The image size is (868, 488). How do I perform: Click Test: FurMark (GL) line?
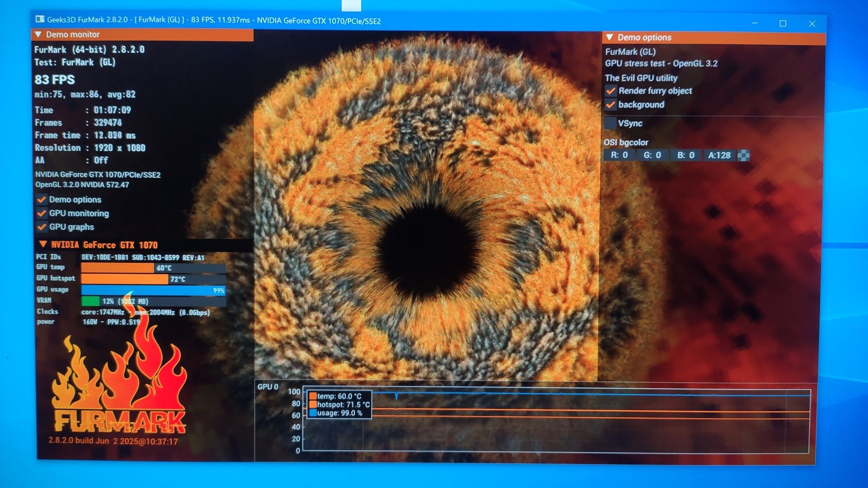coord(75,62)
